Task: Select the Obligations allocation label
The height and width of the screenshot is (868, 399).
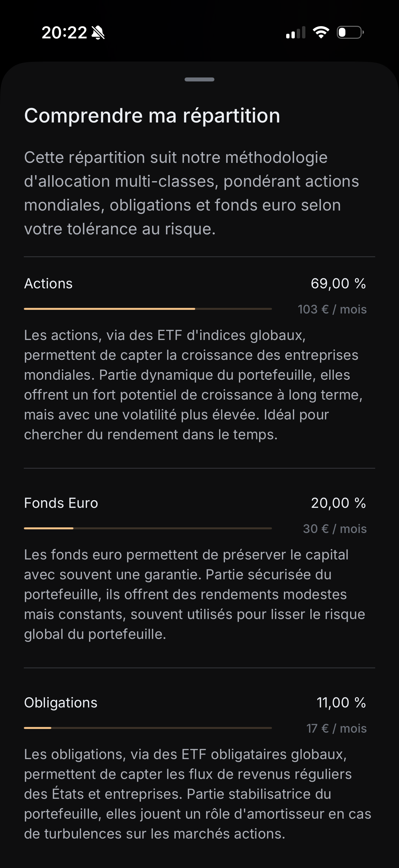Action: (x=61, y=702)
